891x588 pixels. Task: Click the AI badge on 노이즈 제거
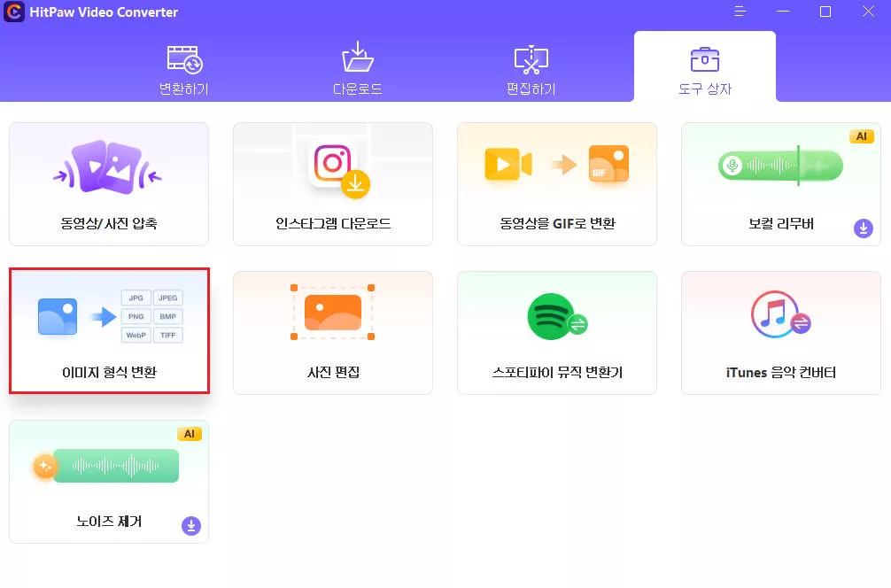(x=190, y=434)
